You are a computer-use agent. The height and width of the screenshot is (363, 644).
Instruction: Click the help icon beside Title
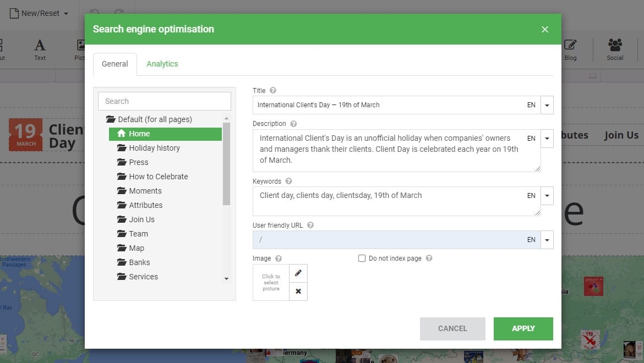pyautogui.click(x=273, y=91)
